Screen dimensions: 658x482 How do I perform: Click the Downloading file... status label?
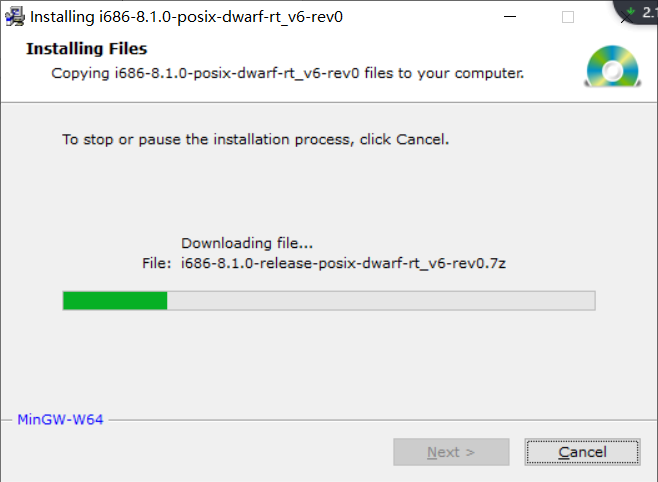(x=247, y=243)
